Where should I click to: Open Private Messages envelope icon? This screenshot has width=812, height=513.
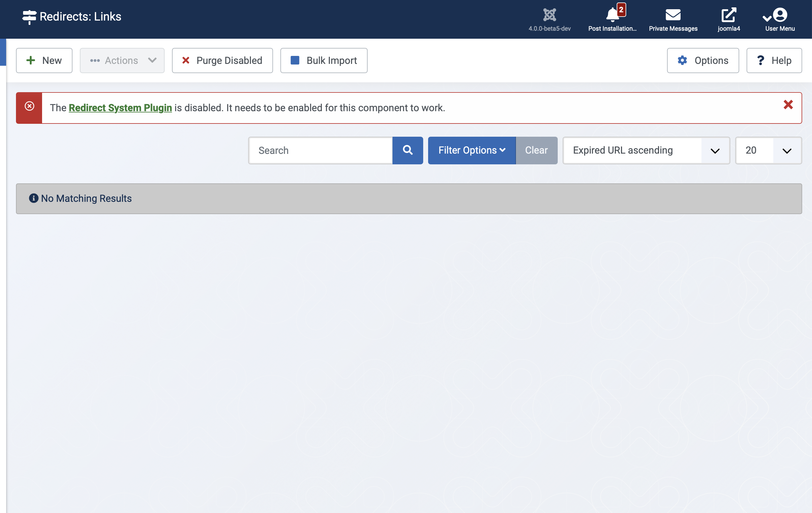(673, 15)
